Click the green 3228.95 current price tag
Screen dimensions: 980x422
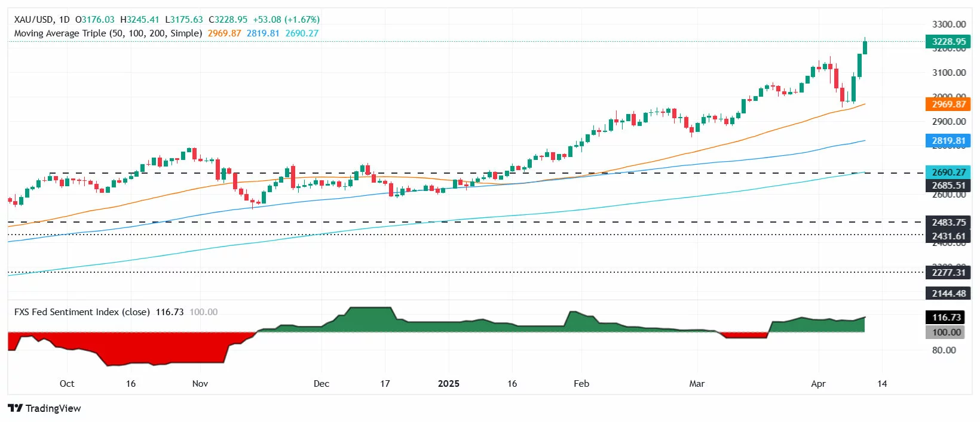pos(948,42)
